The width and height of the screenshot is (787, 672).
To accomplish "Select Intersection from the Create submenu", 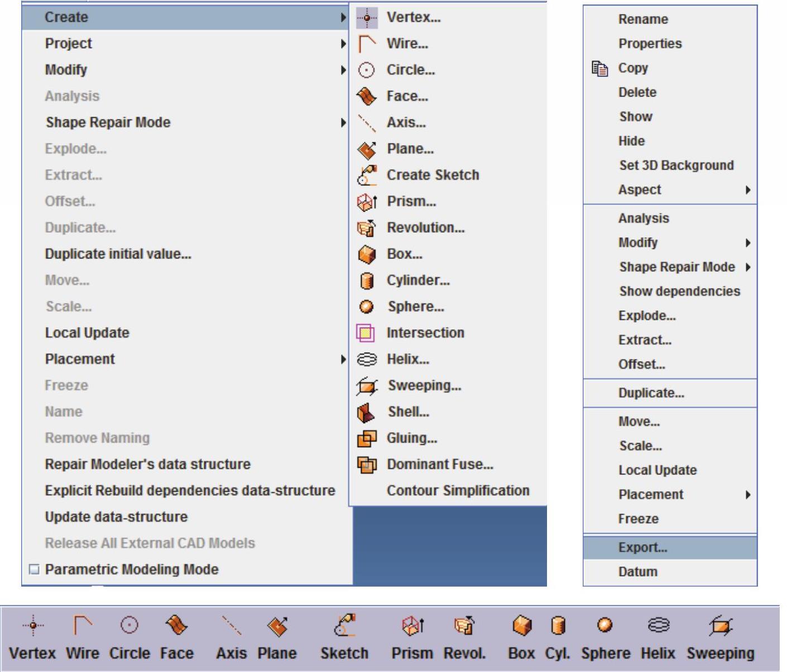I will point(425,333).
